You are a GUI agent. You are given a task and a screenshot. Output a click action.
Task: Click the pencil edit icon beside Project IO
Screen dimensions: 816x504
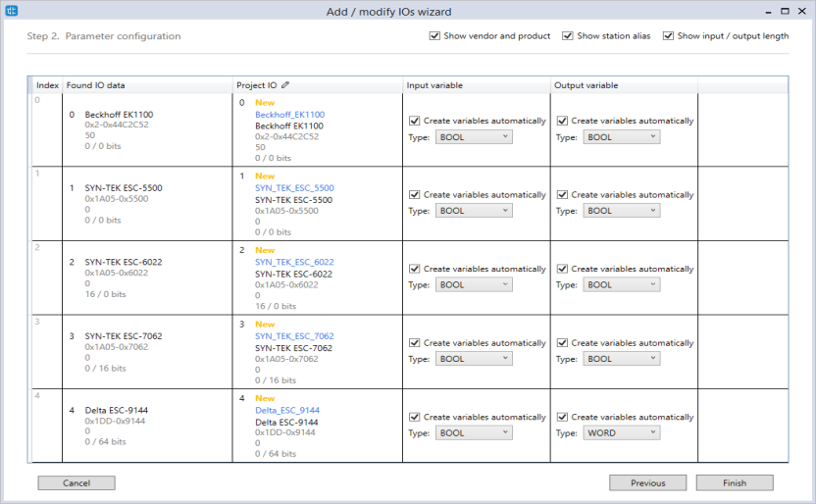285,84
